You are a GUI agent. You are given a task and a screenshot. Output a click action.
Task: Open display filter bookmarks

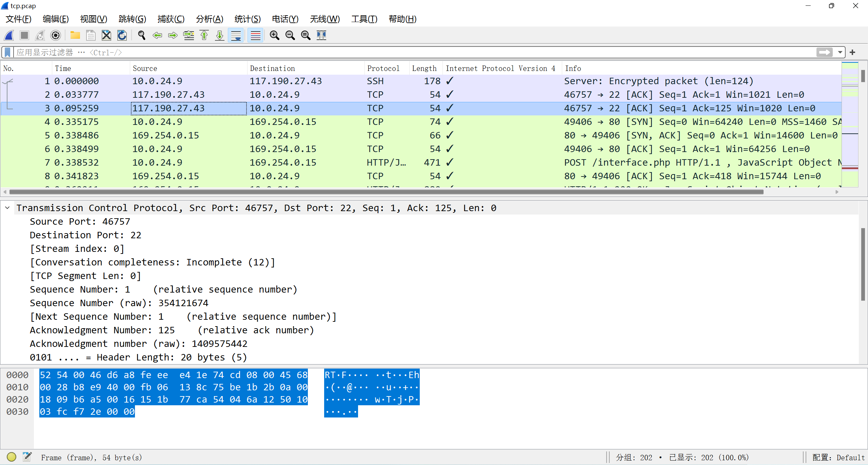pos(7,52)
